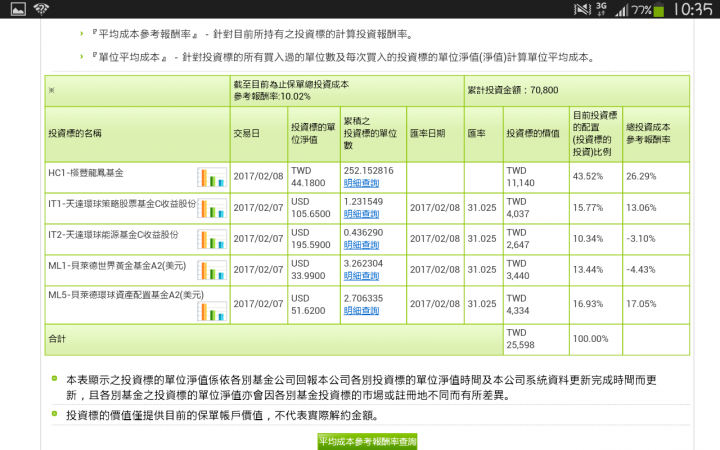Open chart icon for ML1 gold fund row
Viewport: 720px width, 450px height.
pyautogui.click(x=212, y=270)
